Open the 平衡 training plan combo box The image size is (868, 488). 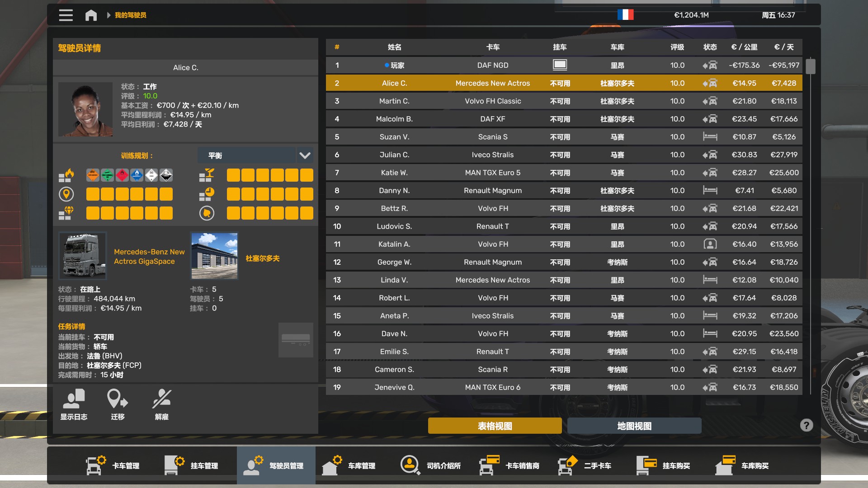[x=247, y=155]
